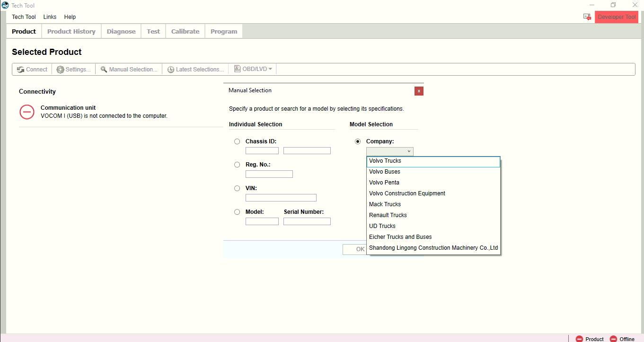Click the Developer Tool button
Screen dimensions: 644x342
click(616, 16)
